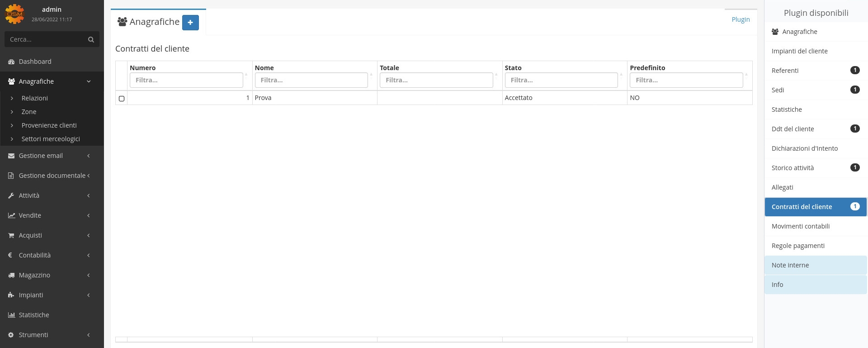The height and width of the screenshot is (348, 868).
Task: Open Dashboard from the sidebar
Action: pyautogui.click(x=35, y=62)
